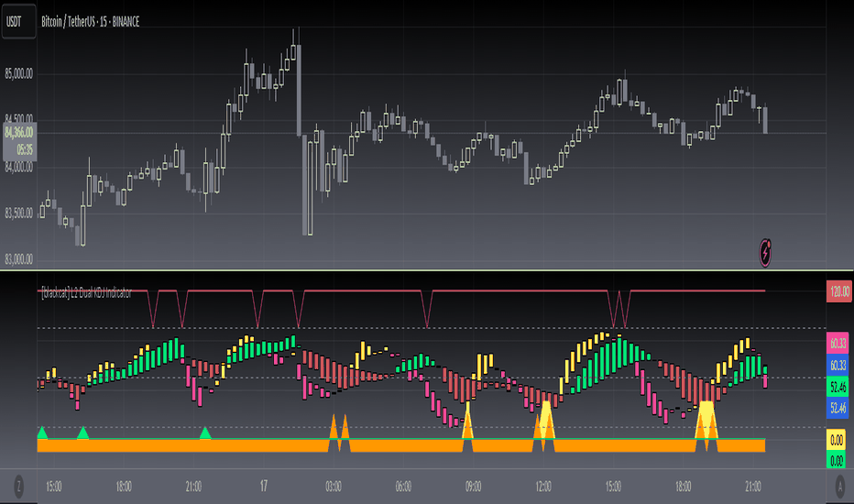
Task: Click the red 120.00 indicator value label
Action: coord(839,291)
